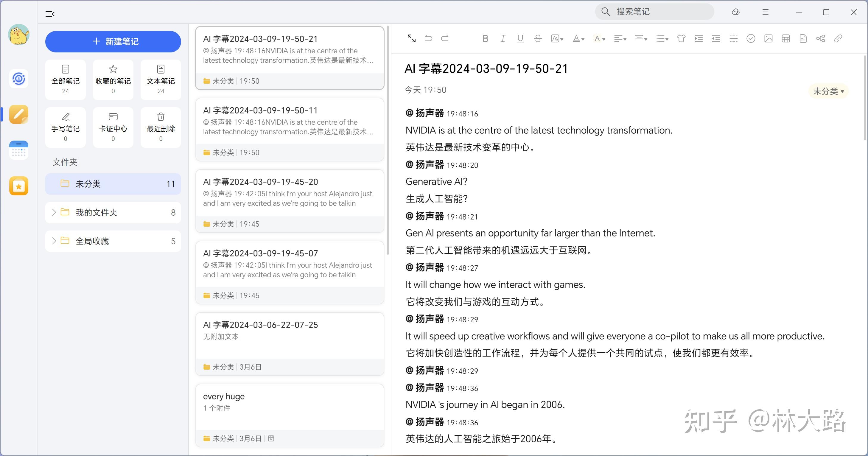The width and height of the screenshot is (868, 456).
Task: Insert a horizontal divider line
Action: tap(734, 38)
